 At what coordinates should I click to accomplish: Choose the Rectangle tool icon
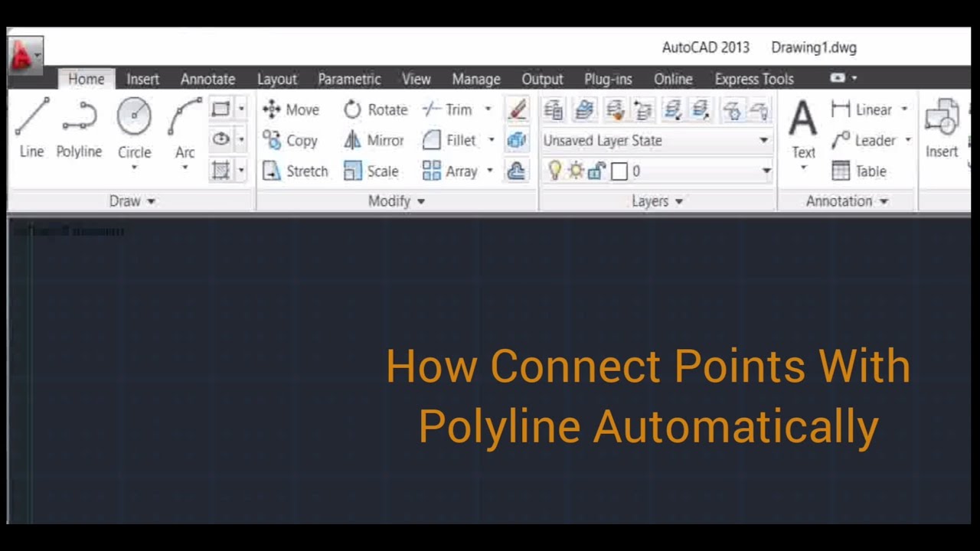pyautogui.click(x=220, y=109)
